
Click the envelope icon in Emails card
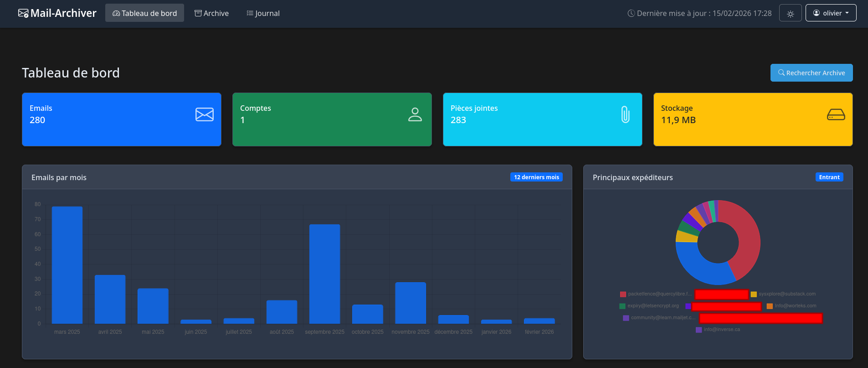click(x=205, y=114)
